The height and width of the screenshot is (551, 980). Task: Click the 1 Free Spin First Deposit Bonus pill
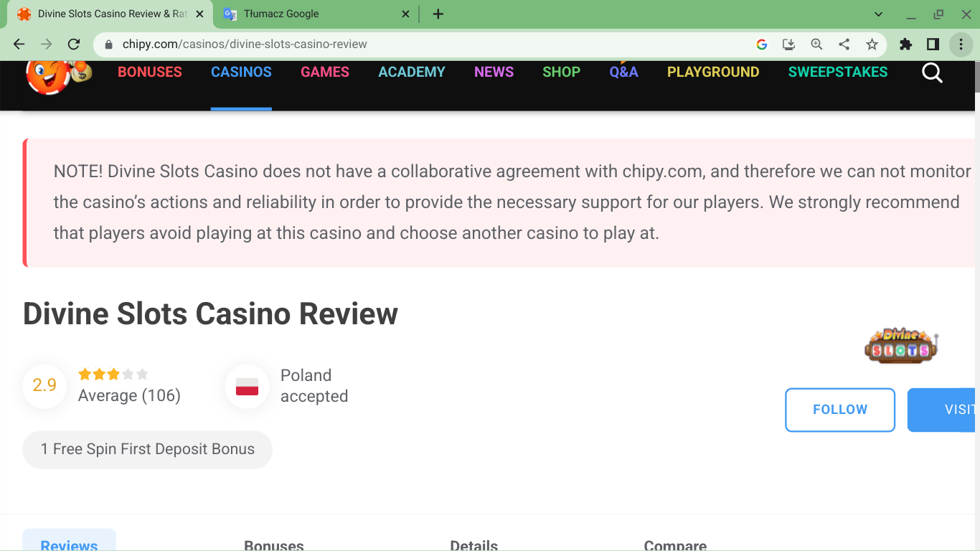point(148,450)
